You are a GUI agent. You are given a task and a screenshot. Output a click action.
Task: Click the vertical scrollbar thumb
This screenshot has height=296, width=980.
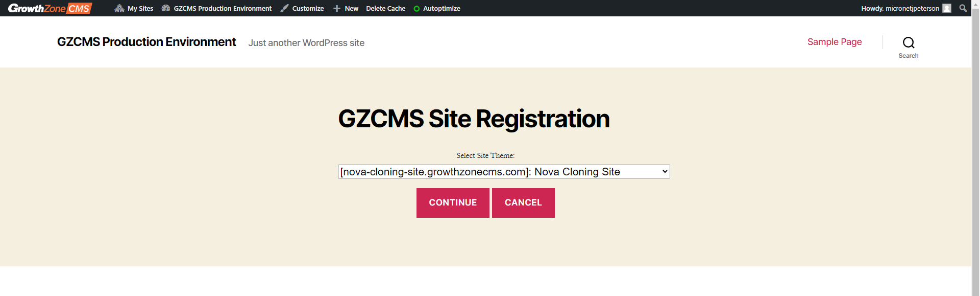click(x=975, y=153)
